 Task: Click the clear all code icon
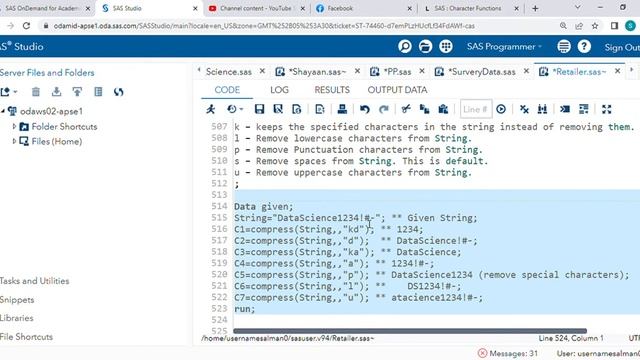tap(524, 109)
